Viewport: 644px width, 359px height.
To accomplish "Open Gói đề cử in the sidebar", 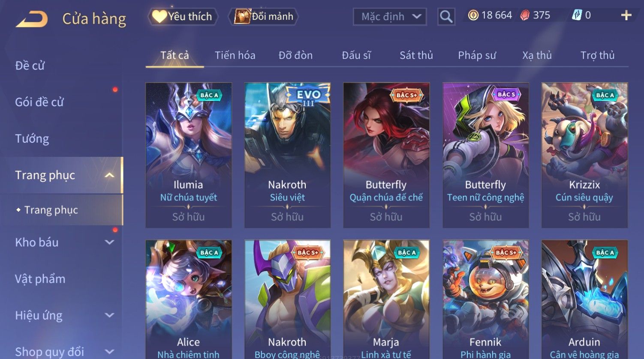I will pos(39,102).
